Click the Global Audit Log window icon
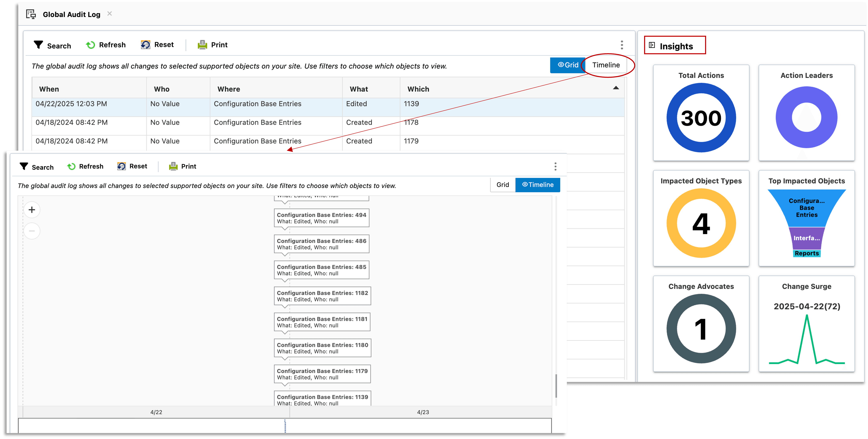This screenshot has height=439, width=868. tap(31, 14)
